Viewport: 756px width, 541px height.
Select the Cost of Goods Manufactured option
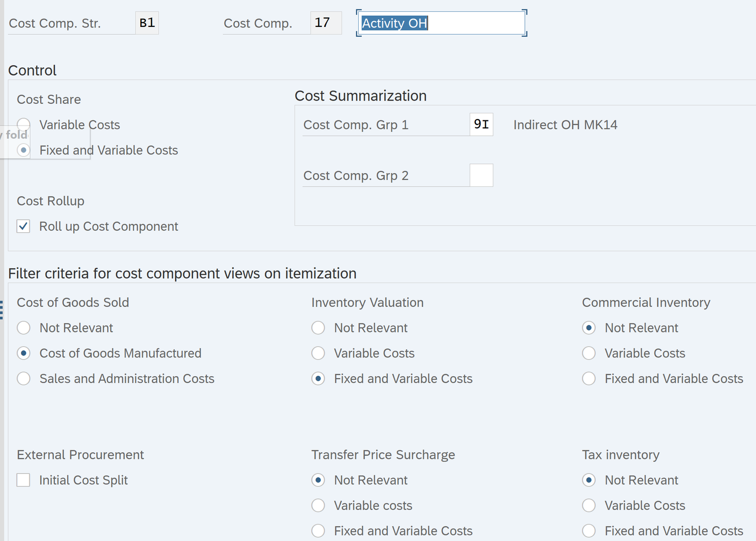tap(24, 353)
